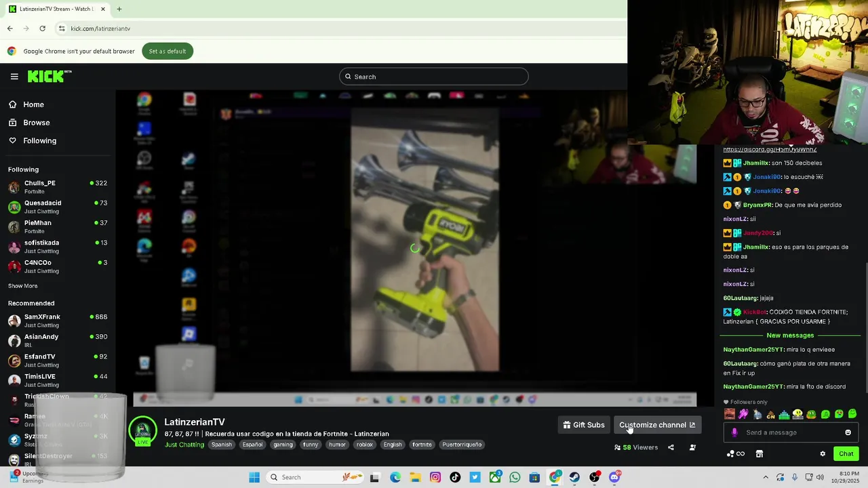Screen dimensions: 868x488
Task: Focus the Send a message field
Action: click(790, 432)
